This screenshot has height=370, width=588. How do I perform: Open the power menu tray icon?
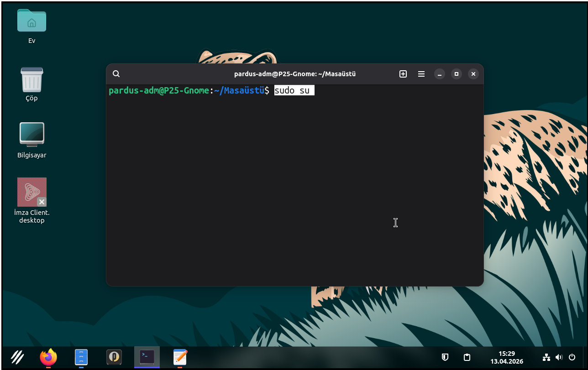(572, 357)
